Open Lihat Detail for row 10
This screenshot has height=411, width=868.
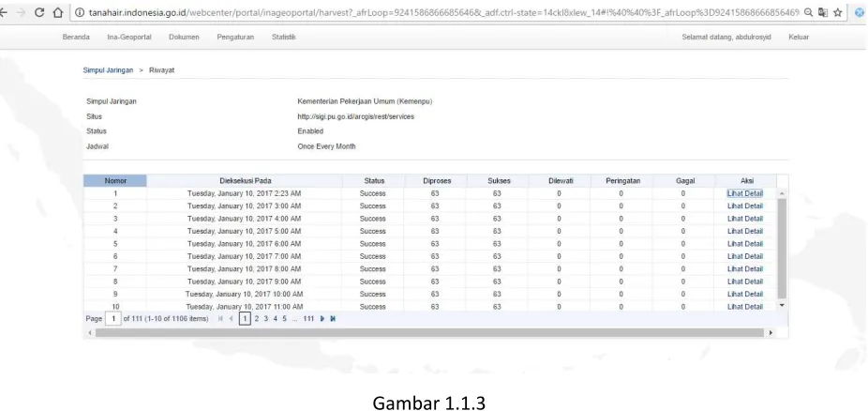click(x=744, y=307)
